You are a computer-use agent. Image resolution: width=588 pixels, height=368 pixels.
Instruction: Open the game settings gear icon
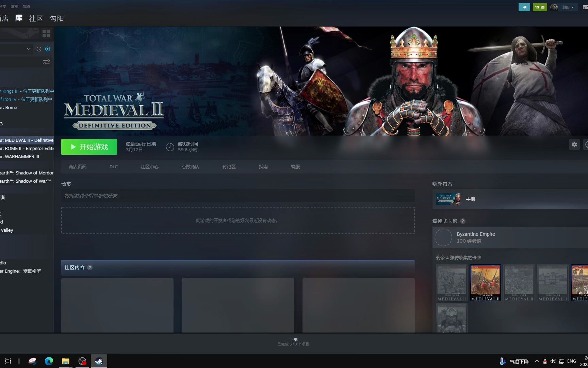point(574,144)
